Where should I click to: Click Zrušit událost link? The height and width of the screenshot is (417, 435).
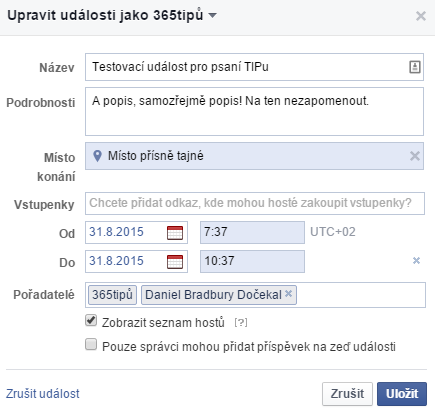(x=43, y=394)
